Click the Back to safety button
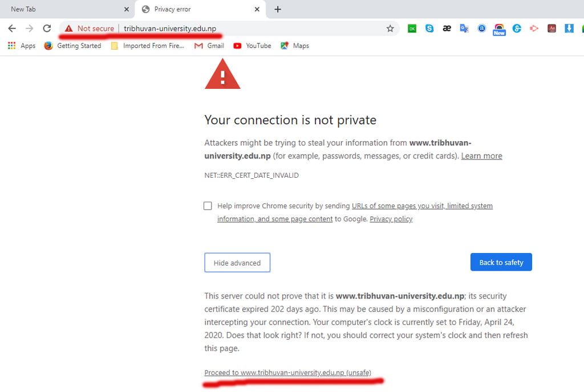This screenshot has height=392, width=584. (501, 262)
